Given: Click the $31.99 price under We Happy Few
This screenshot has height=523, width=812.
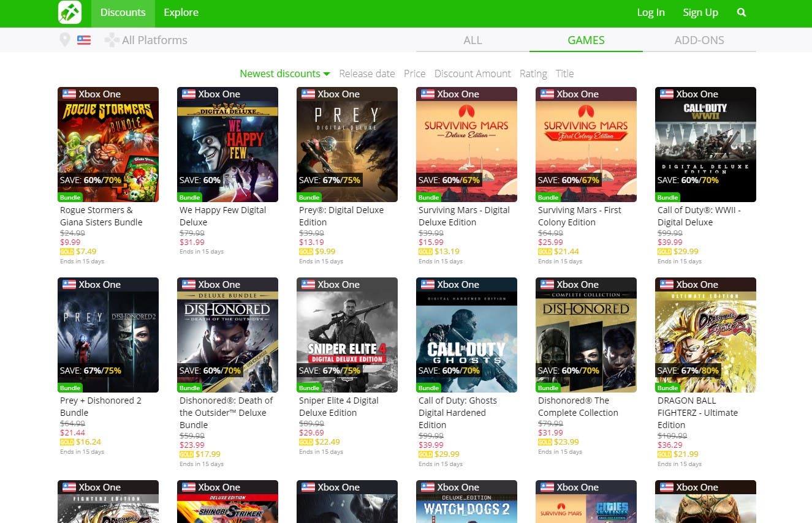Looking at the screenshot, I should 192,243.
